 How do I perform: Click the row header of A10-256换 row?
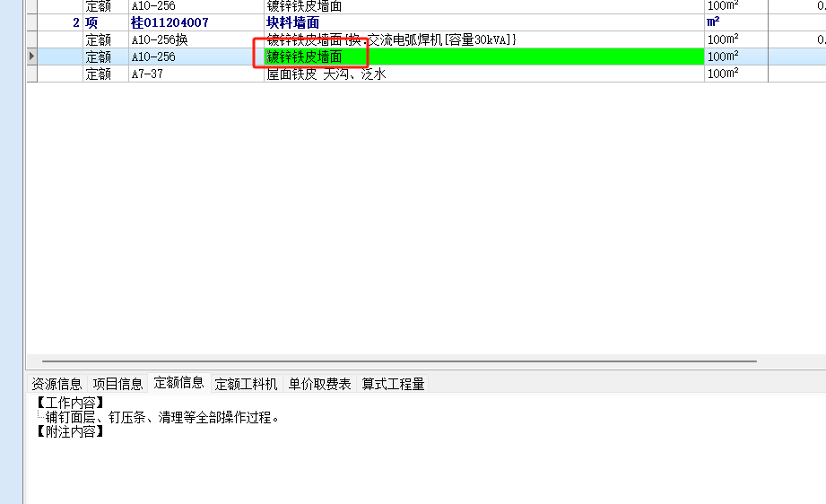click(31, 39)
